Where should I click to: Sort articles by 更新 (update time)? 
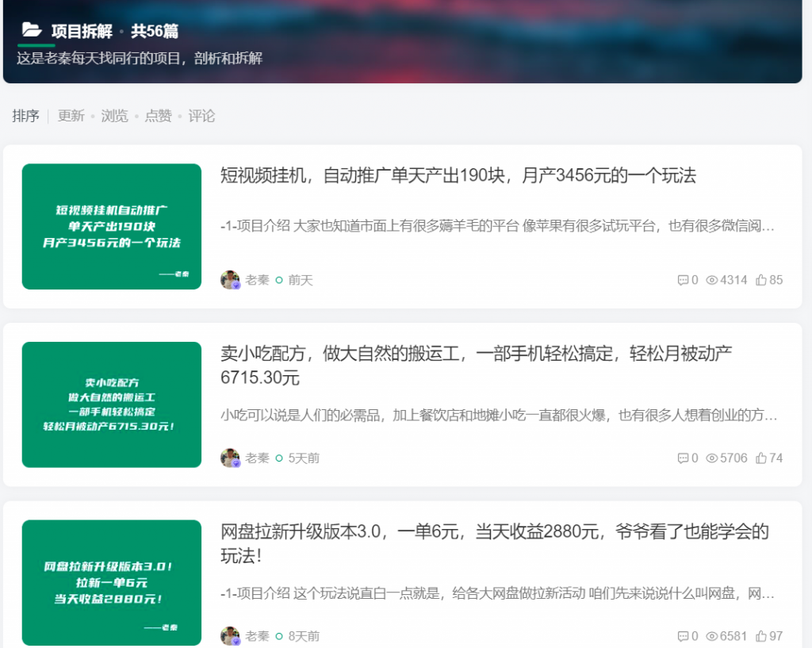tap(71, 116)
